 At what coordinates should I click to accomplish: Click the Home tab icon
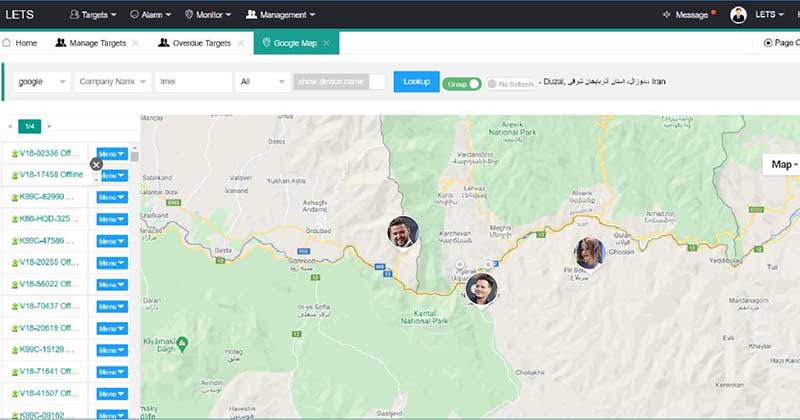pyautogui.click(x=8, y=43)
